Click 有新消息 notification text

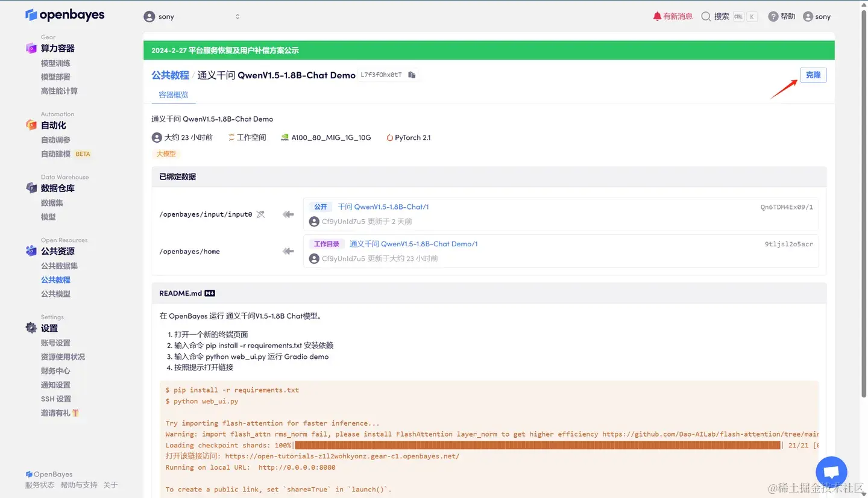[x=678, y=17]
